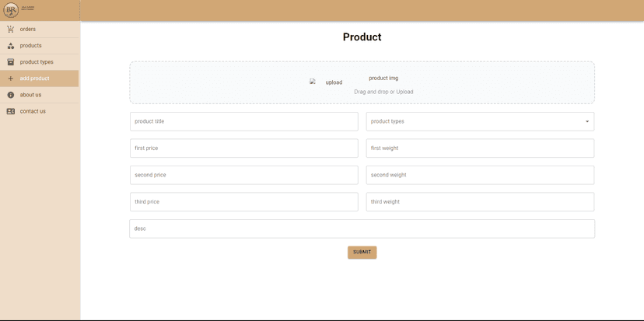Image resolution: width=644 pixels, height=321 pixels.
Task: Open the orders menu item
Action: tap(28, 30)
